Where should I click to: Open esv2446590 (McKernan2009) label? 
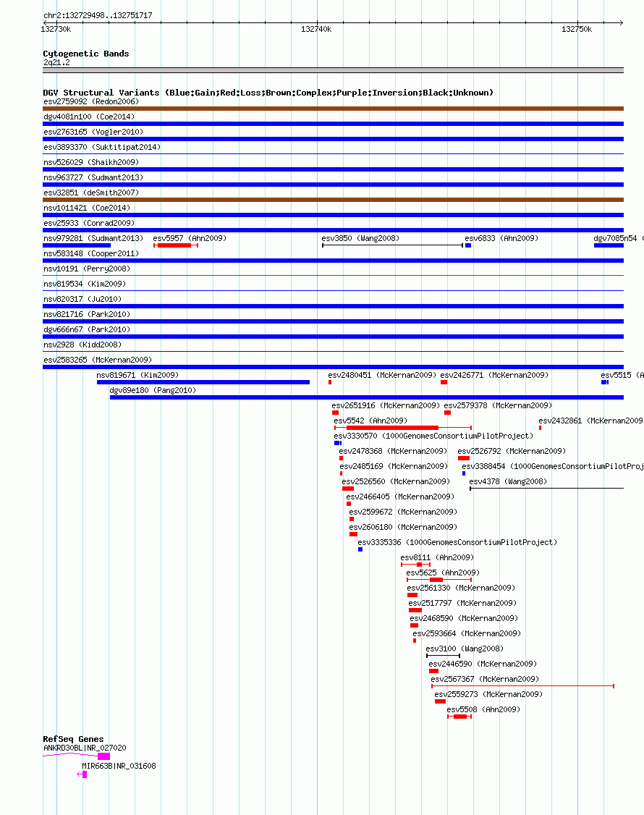[x=483, y=664]
